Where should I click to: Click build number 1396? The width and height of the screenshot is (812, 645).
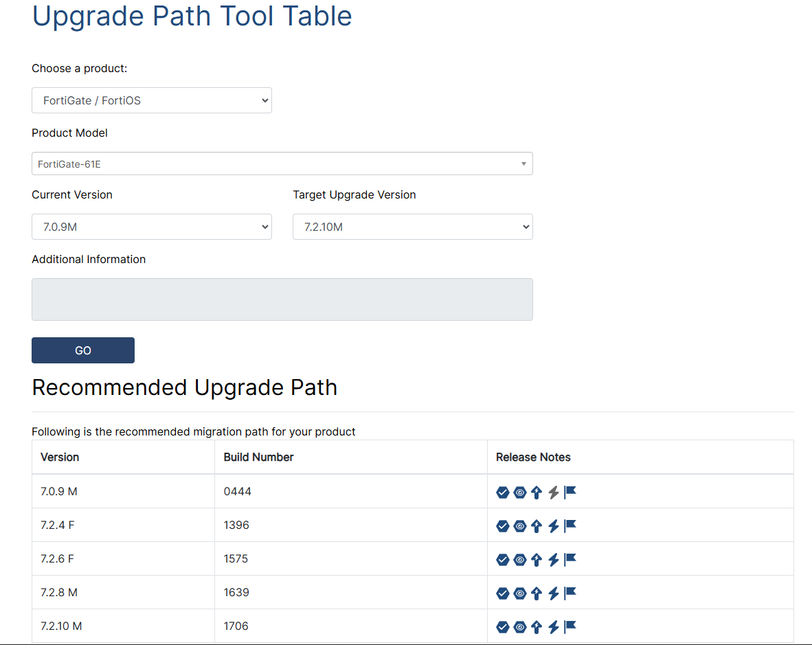[x=236, y=525]
